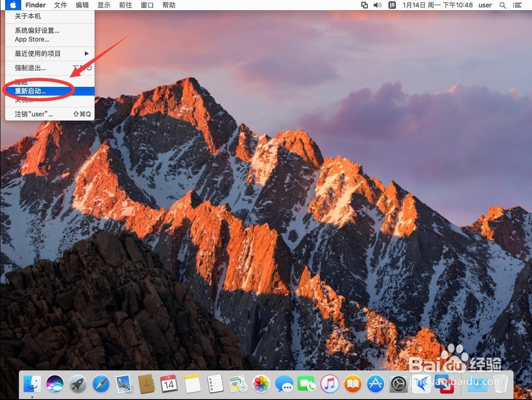
Task: Open iTunes music app in Dock
Action: click(x=329, y=384)
